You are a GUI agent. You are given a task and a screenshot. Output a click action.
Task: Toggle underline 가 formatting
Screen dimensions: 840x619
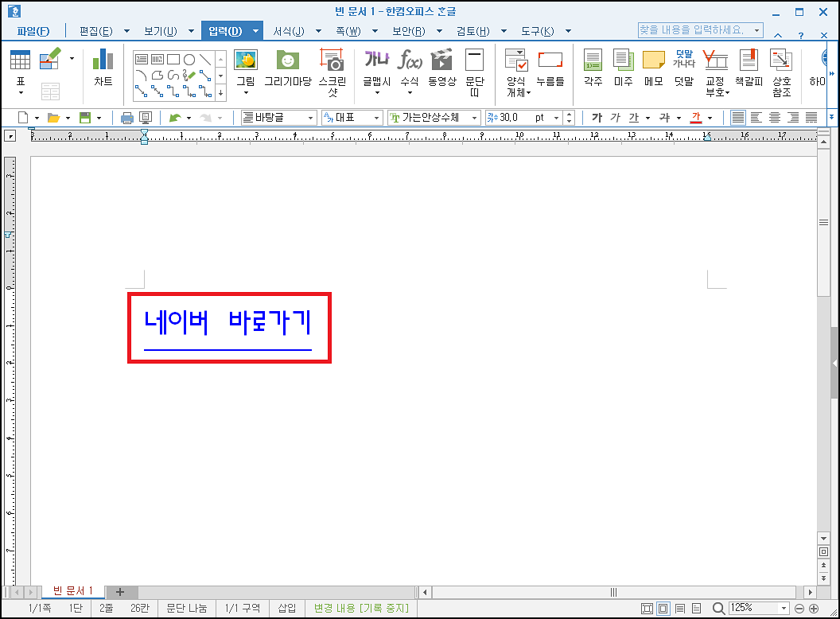tap(634, 118)
